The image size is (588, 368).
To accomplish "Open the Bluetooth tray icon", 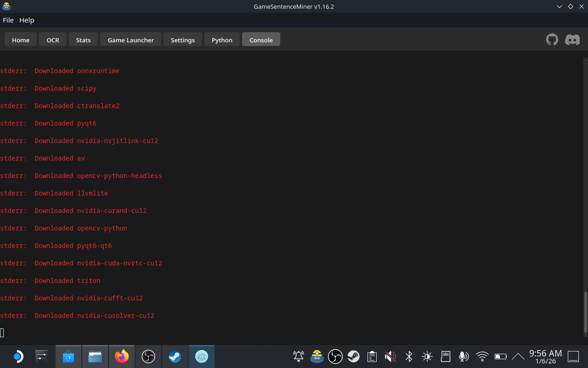I will tap(408, 356).
